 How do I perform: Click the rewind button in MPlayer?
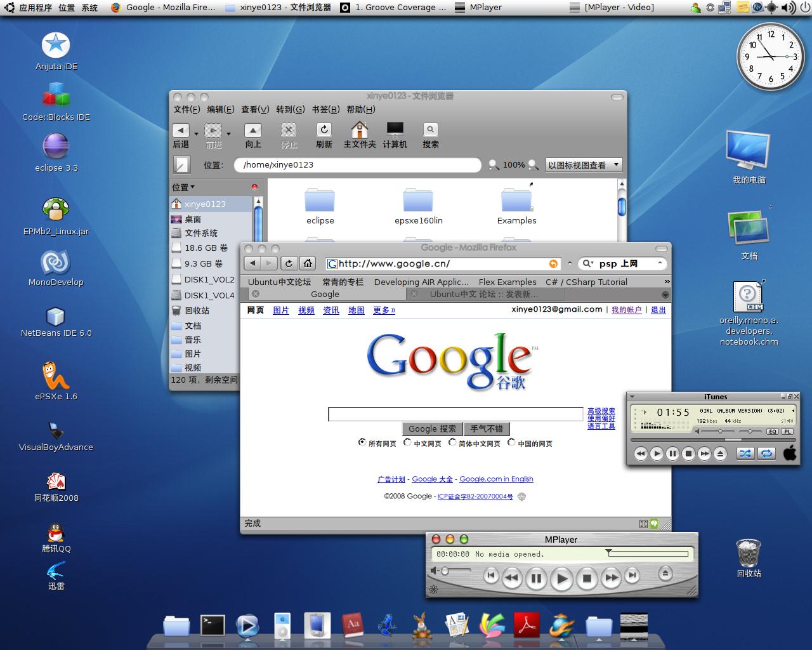coord(512,578)
